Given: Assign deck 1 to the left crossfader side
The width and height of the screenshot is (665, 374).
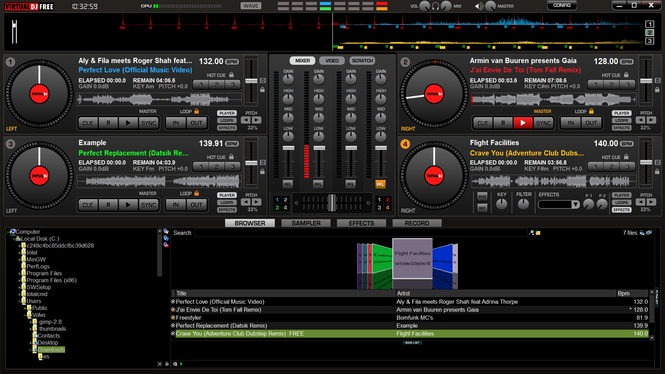Looking at the screenshot, I should tap(277, 200).
